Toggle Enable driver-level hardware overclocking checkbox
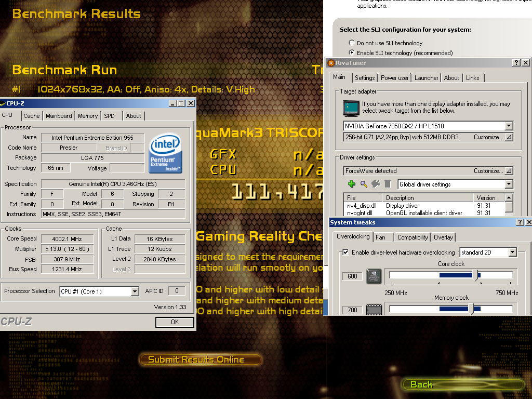This screenshot has height=399, width=532. 345,252
